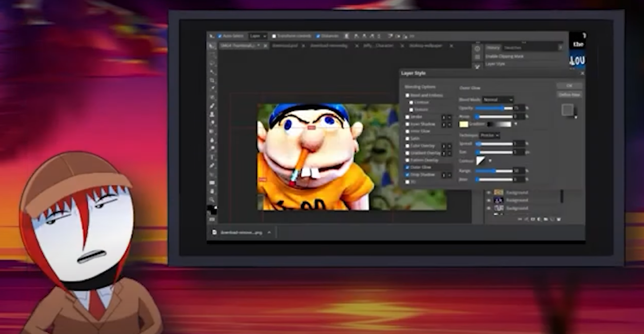Viewport: 644px width, 334px height.
Task: Select the Magic Wand tool
Action: tap(212, 72)
